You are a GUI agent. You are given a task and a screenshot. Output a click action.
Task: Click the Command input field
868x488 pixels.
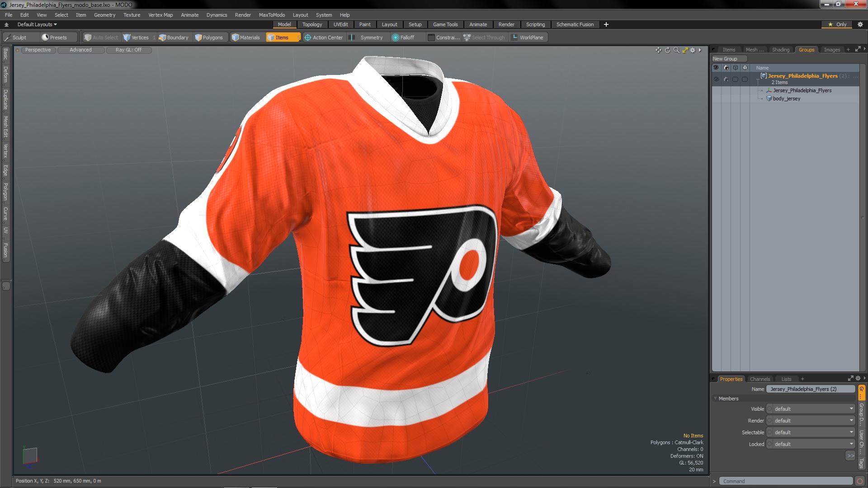point(786,481)
